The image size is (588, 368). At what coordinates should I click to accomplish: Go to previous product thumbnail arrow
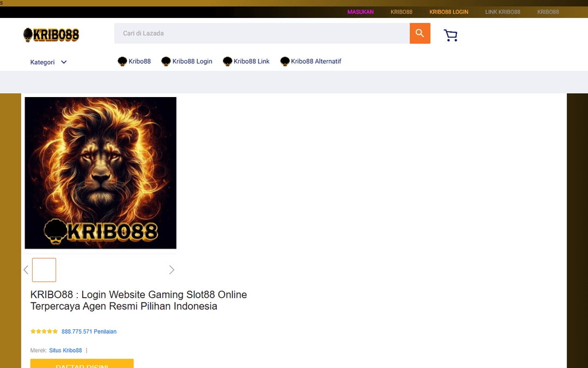[26, 270]
